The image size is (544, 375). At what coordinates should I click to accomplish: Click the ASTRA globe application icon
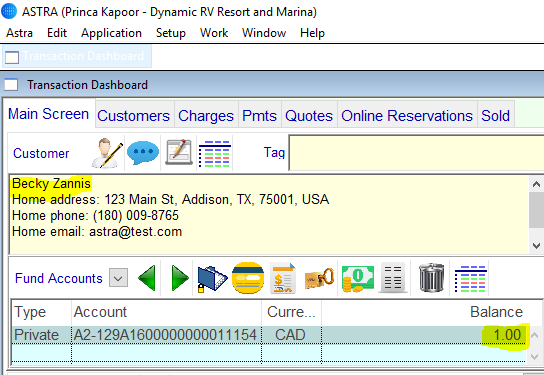9,11
